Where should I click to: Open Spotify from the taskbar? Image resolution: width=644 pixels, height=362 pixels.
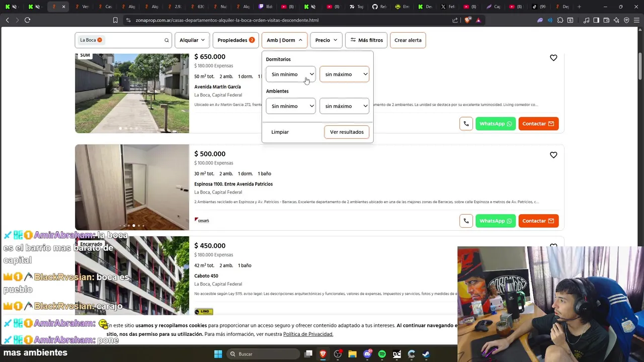(x=382, y=354)
